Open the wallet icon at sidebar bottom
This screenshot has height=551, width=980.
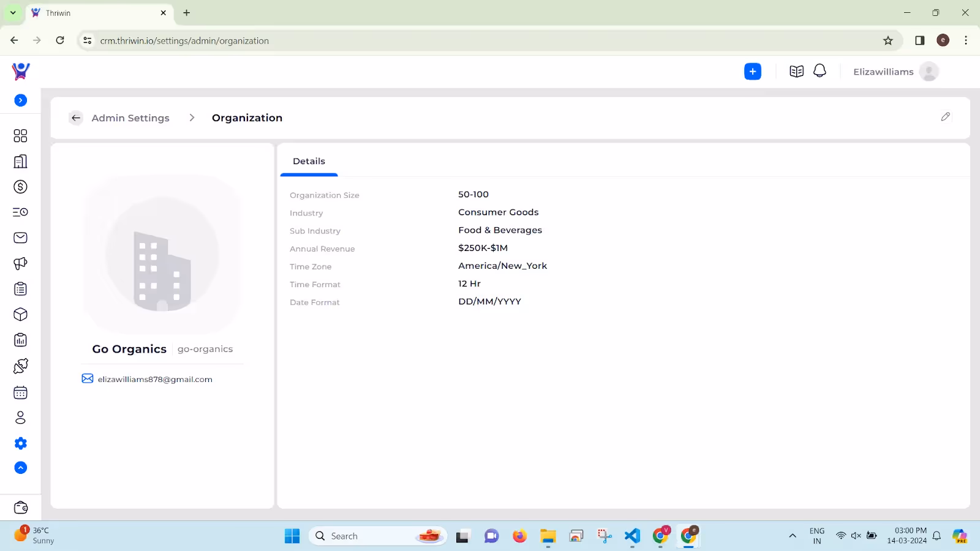(x=21, y=508)
